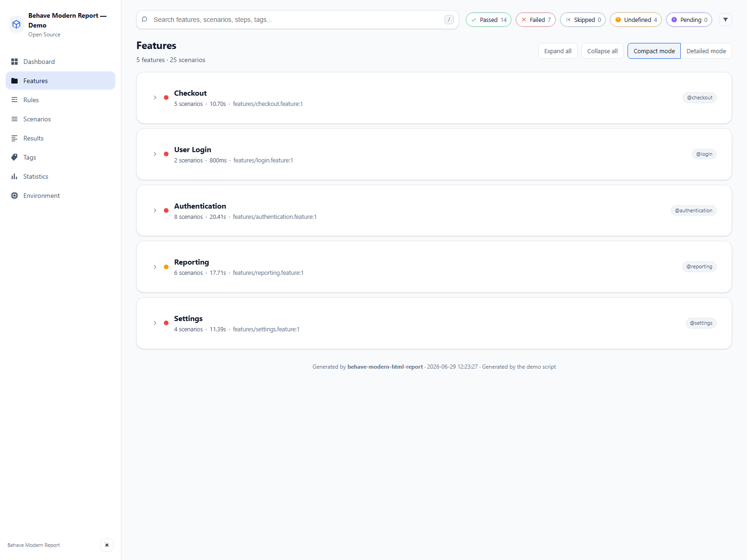The height and width of the screenshot is (560, 747).
Task: Click the Results icon in sidebar
Action: pyautogui.click(x=14, y=138)
